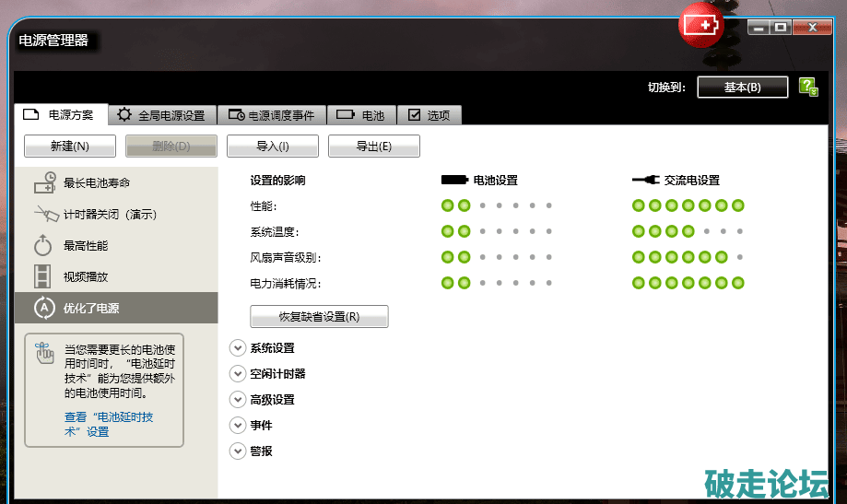The width and height of the screenshot is (847, 504).
Task: Switch to the 全局电源设置 tab
Action: click(x=161, y=115)
